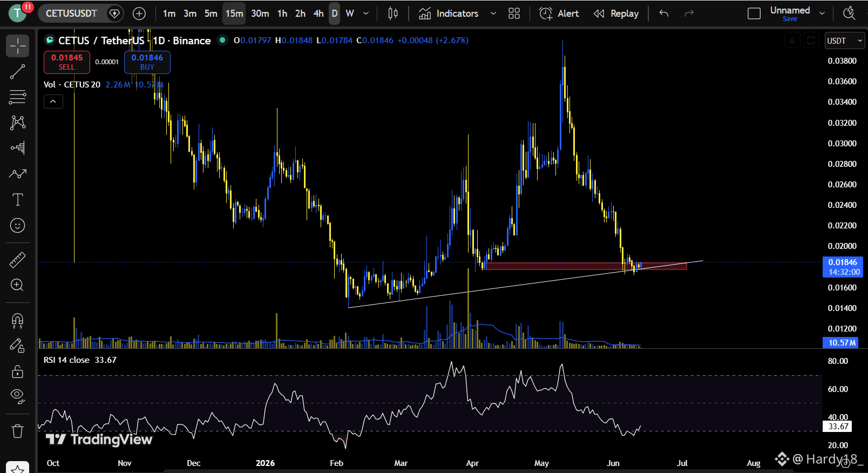Undo the last chart action
The width and height of the screenshot is (868, 473).
pyautogui.click(x=664, y=13)
